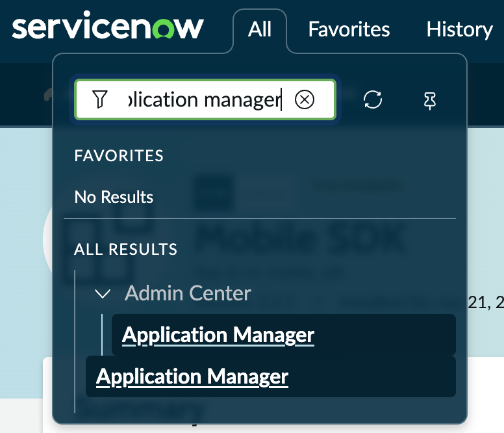Screen dimensions: 504x433
Task: Clear the filter text with X icon
Action: 305,99
